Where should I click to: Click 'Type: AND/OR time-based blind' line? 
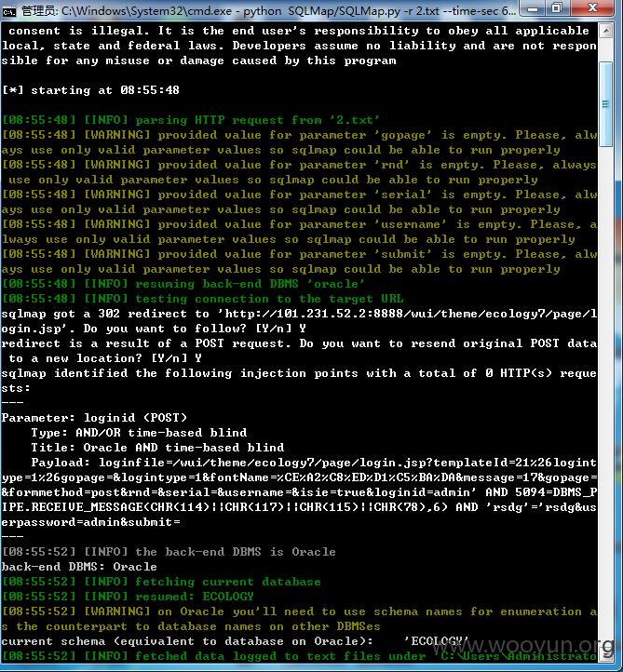pyautogui.click(x=139, y=433)
